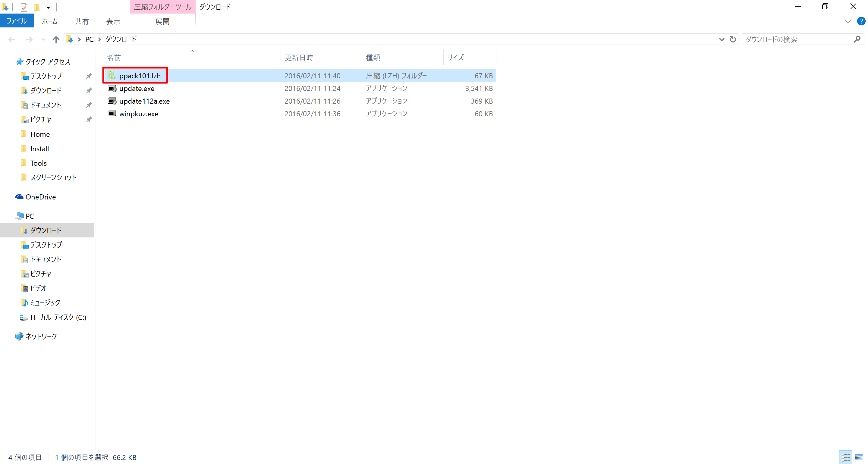The height and width of the screenshot is (464, 868).
Task: Click the ミュージック folder icon
Action: [24, 303]
